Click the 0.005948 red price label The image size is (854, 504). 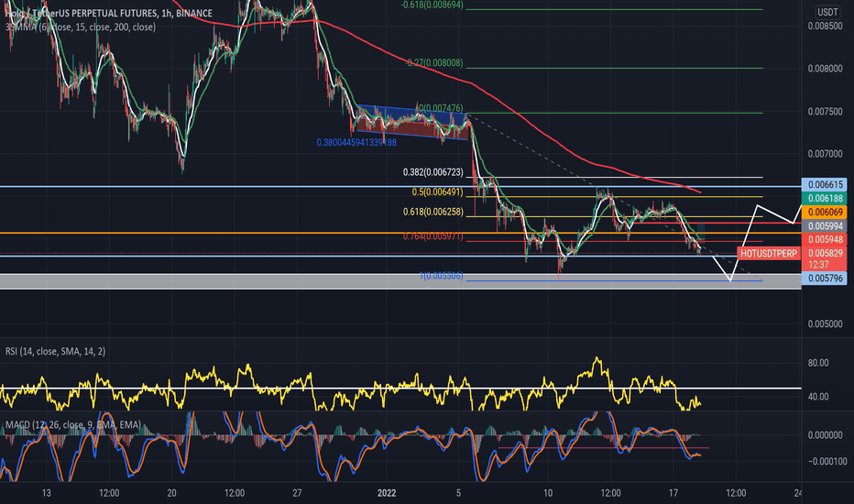pos(824,239)
